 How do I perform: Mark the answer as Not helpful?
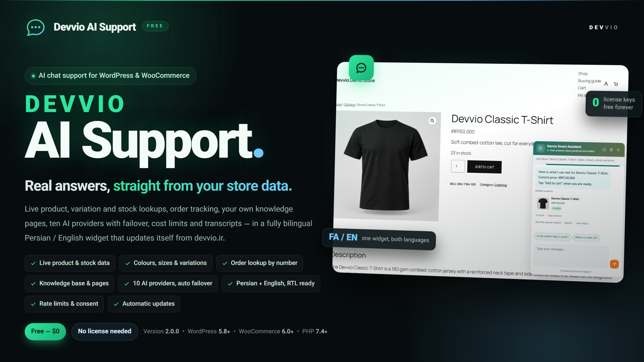click(x=582, y=223)
